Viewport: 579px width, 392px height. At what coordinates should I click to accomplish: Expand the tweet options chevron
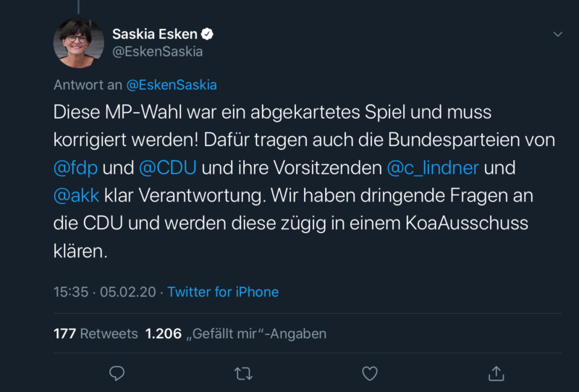(x=557, y=34)
